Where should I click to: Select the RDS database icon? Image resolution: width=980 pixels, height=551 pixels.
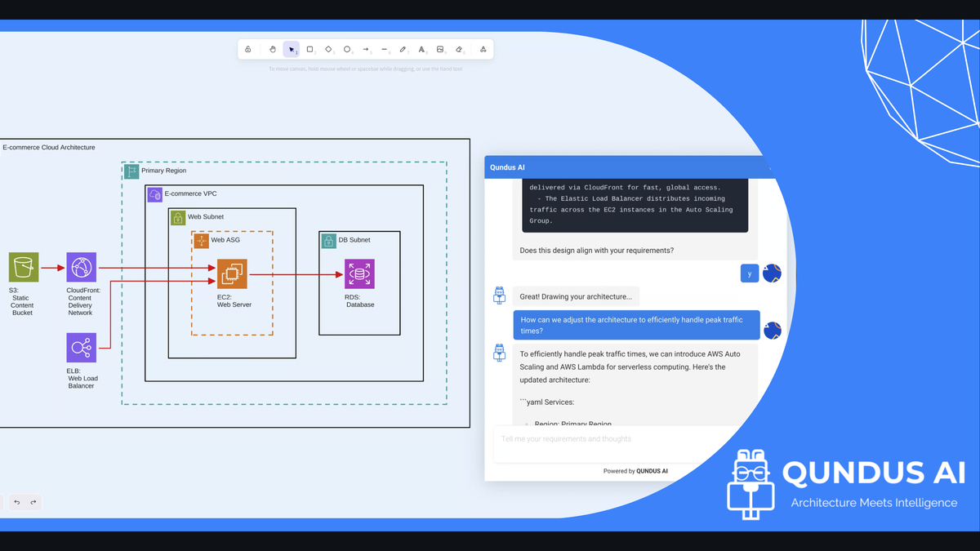coord(359,274)
